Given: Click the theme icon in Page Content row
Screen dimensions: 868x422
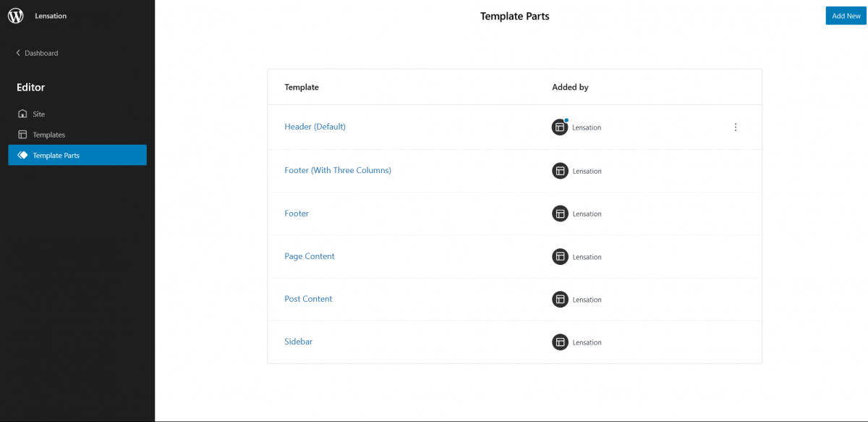Looking at the screenshot, I should (559, 257).
